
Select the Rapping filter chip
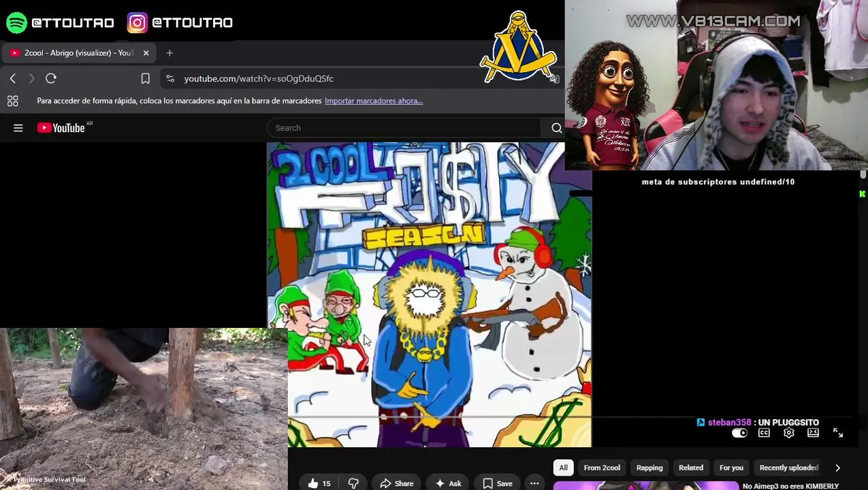click(x=649, y=468)
